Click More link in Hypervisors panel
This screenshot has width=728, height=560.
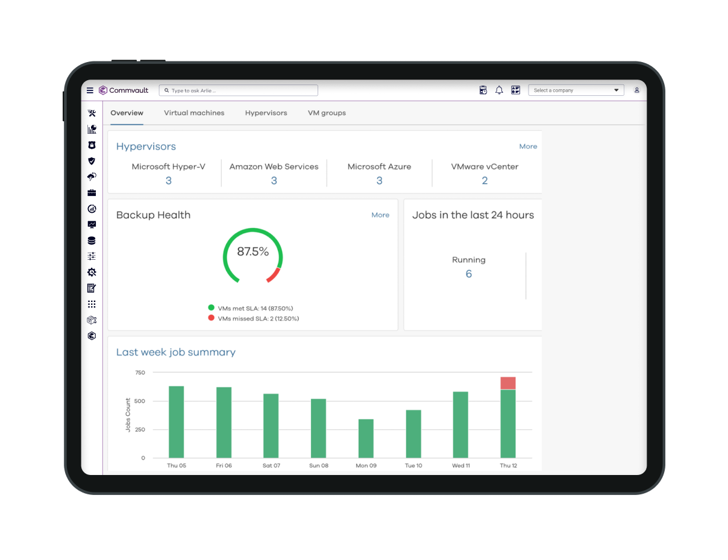click(528, 146)
